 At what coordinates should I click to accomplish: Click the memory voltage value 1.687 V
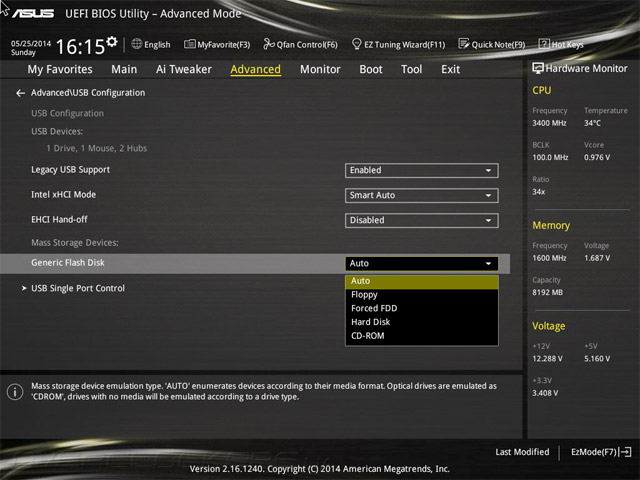coord(597,258)
